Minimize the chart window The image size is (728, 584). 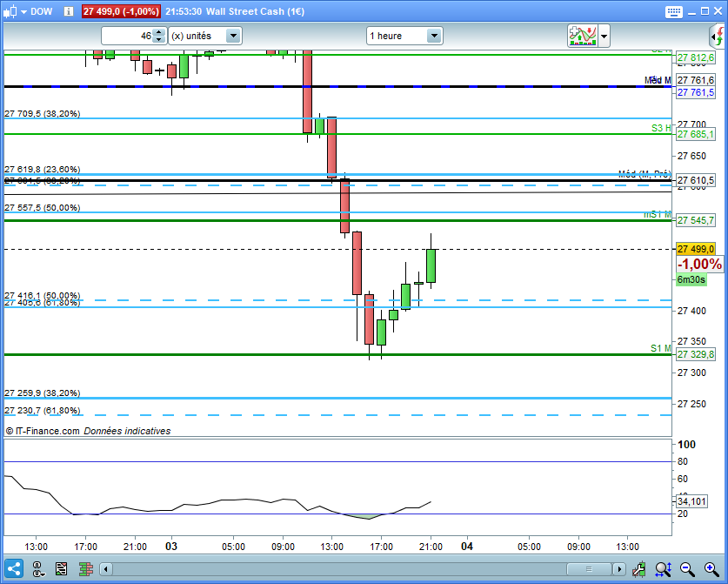(x=691, y=11)
